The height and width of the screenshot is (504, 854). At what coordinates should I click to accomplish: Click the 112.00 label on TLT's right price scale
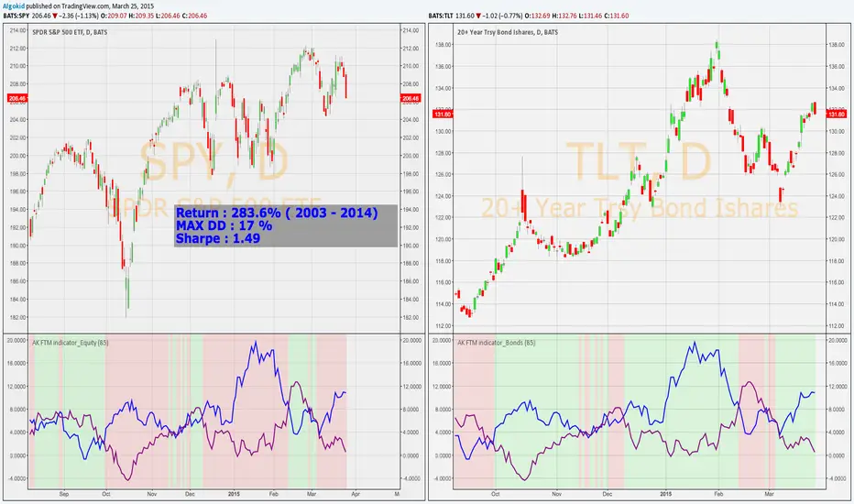(837, 326)
